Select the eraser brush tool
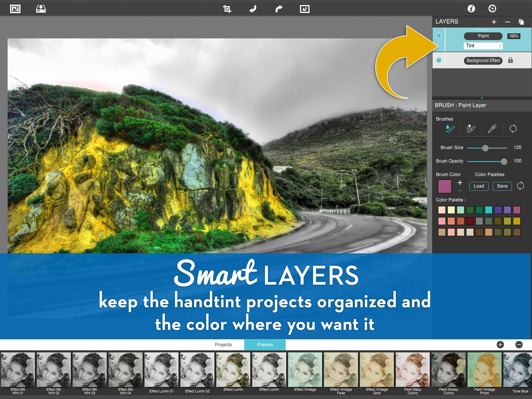This screenshot has width=532, height=399. click(x=471, y=129)
